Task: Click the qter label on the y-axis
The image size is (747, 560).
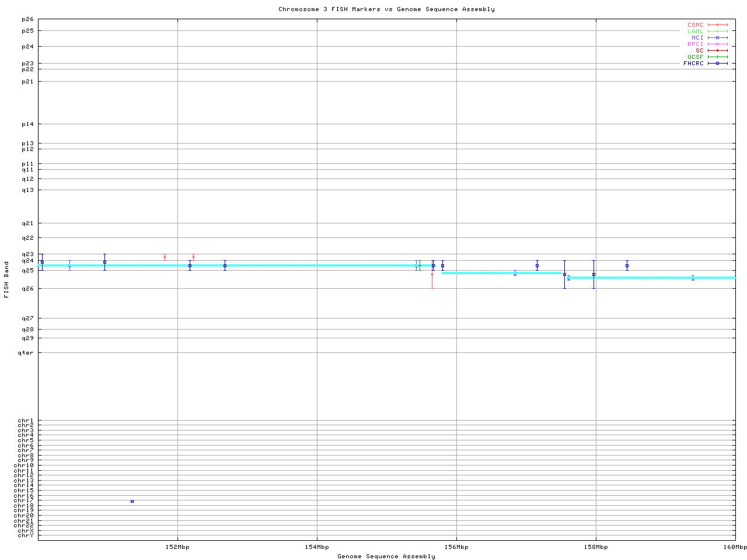Action: coord(26,353)
